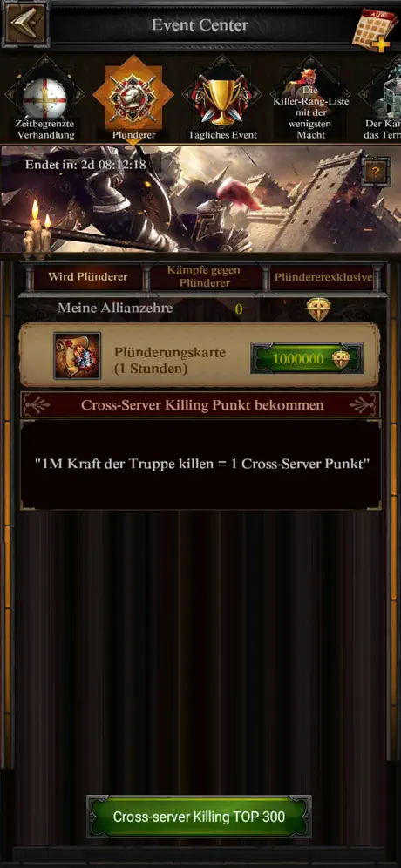Viewport: 401px width, 868px height.
Task: Tap the event banner image
Action: (200, 199)
